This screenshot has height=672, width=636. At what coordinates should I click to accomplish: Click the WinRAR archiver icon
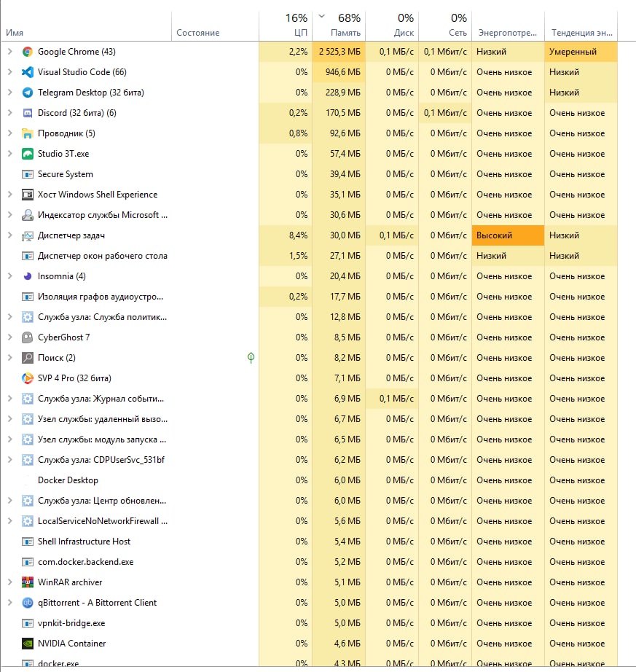pyautogui.click(x=28, y=582)
